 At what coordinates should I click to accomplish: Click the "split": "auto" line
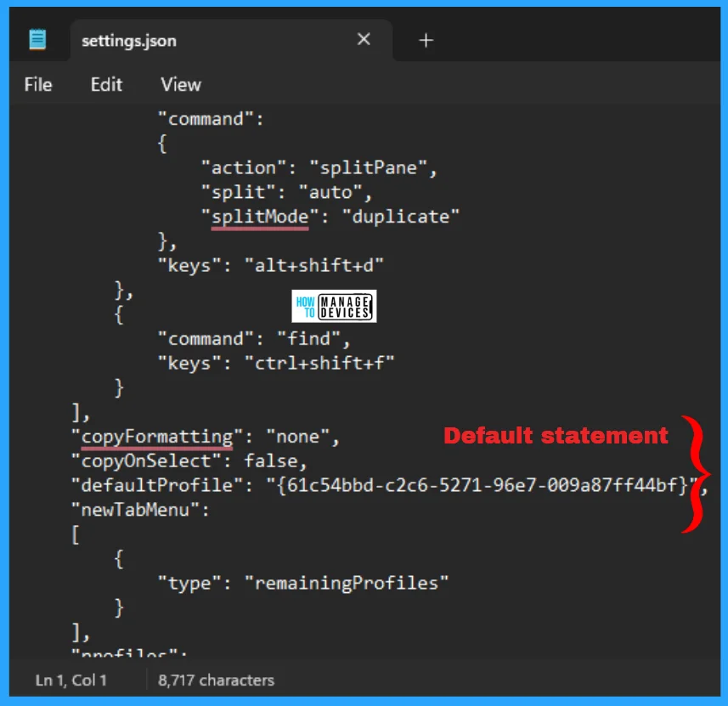[x=286, y=192]
